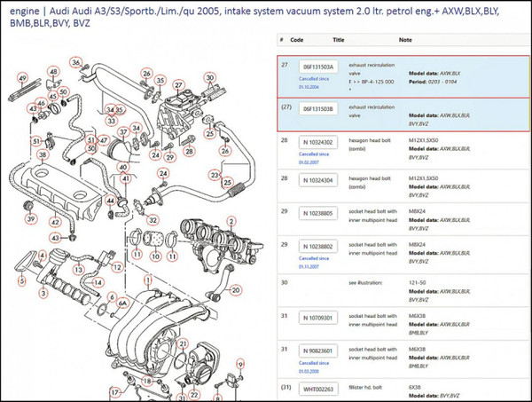Click callout 5 on the diagram's left side

(21, 279)
